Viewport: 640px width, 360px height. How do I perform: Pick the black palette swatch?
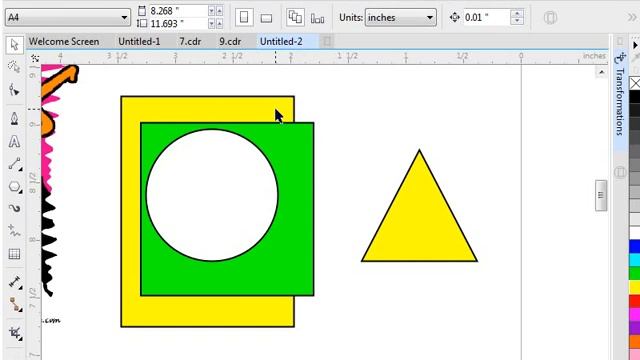click(635, 97)
